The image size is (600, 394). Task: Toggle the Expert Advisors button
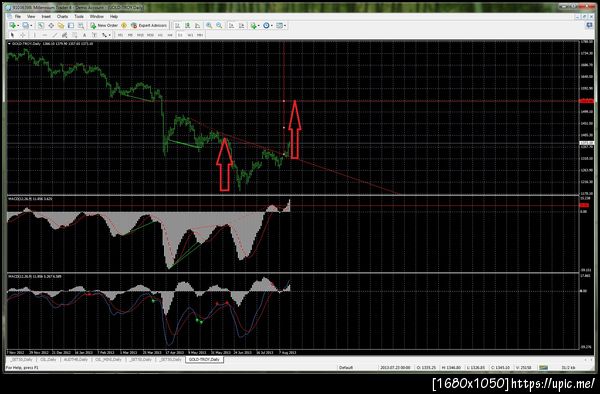pyautogui.click(x=149, y=25)
